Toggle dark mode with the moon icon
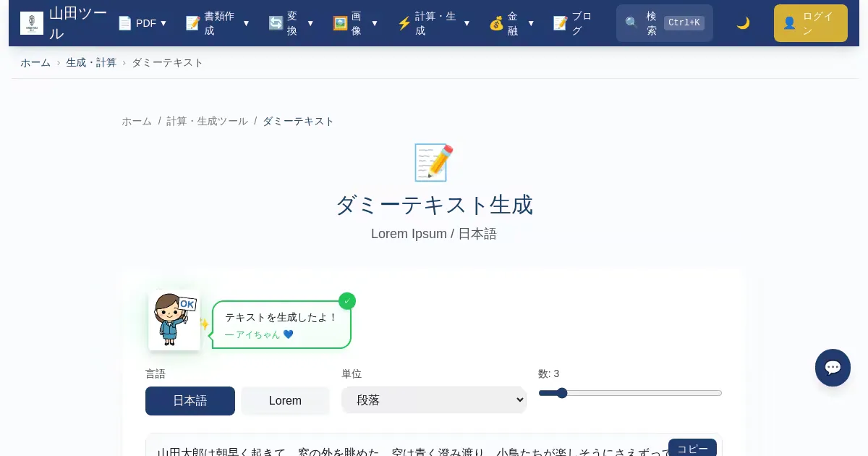868x456 pixels. (x=743, y=23)
